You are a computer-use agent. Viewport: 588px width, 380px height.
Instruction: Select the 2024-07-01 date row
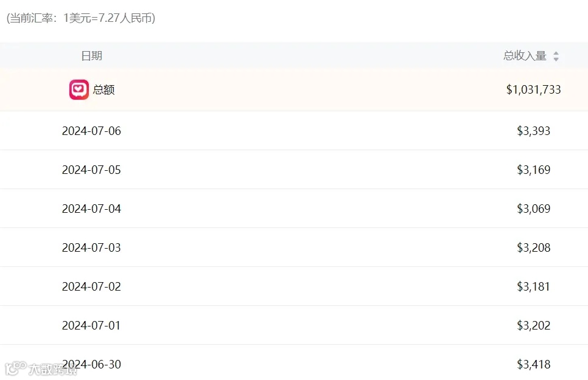point(91,325)
